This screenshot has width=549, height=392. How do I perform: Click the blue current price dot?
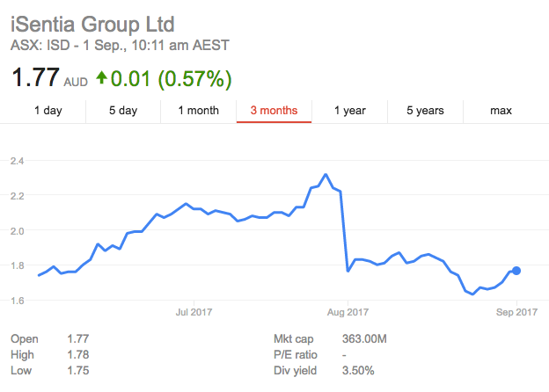click(x=516, y=271)
